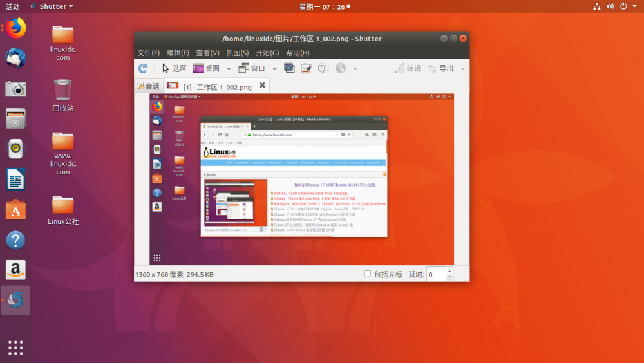Open the 文件(F) menu

pyautogui.click(x=148, y=53)
